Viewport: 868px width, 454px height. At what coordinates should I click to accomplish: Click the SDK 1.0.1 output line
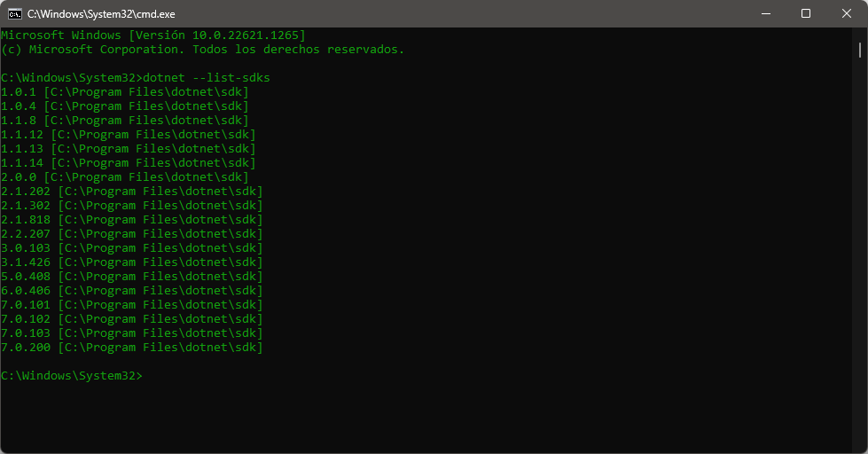click(x=125, y=92)
